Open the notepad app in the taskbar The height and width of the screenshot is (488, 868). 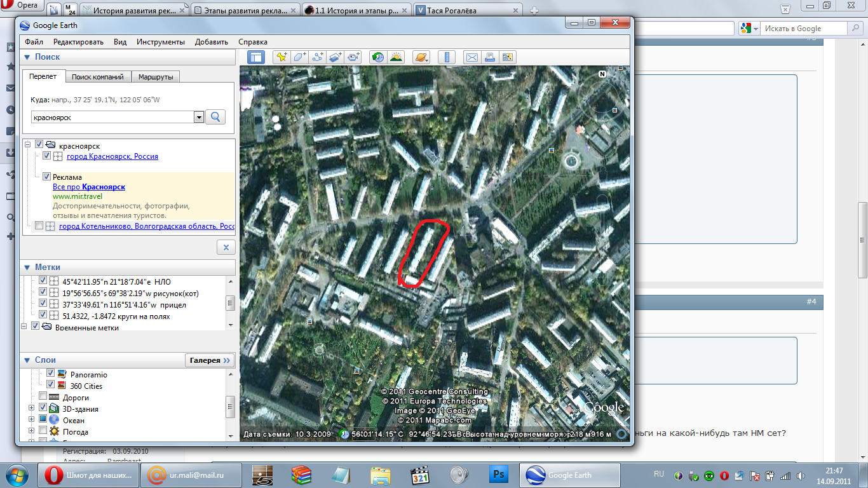point(341,475)
